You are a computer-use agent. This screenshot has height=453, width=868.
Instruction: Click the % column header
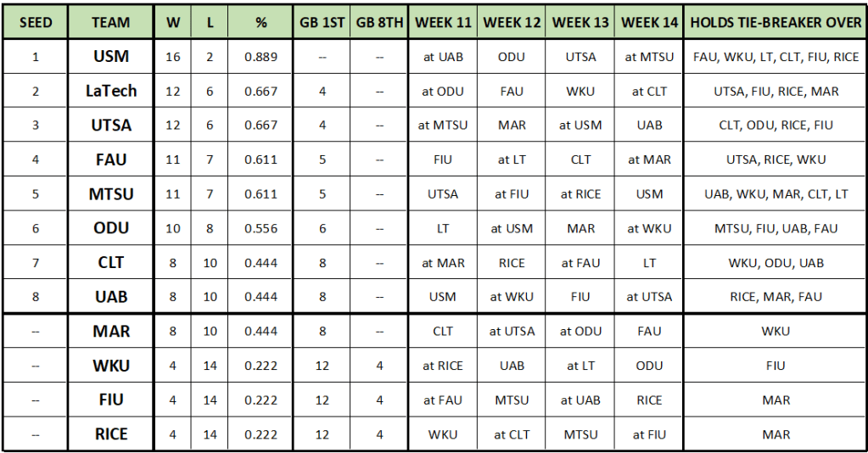pos(260,23)
